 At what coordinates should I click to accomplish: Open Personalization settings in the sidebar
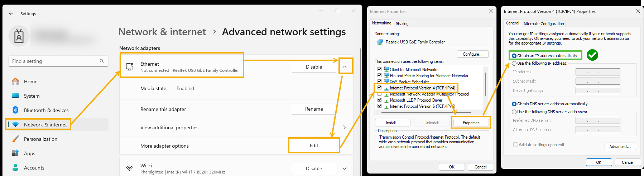57,139
